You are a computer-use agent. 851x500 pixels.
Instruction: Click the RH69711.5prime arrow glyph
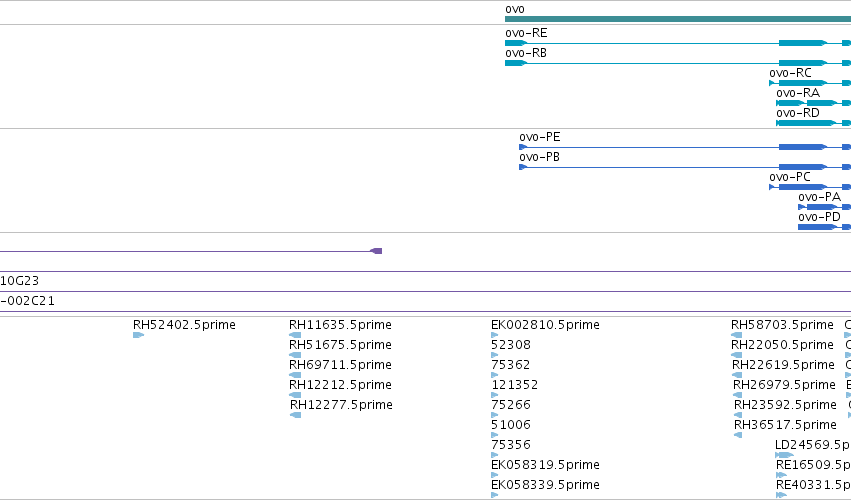tap(295, 375)
